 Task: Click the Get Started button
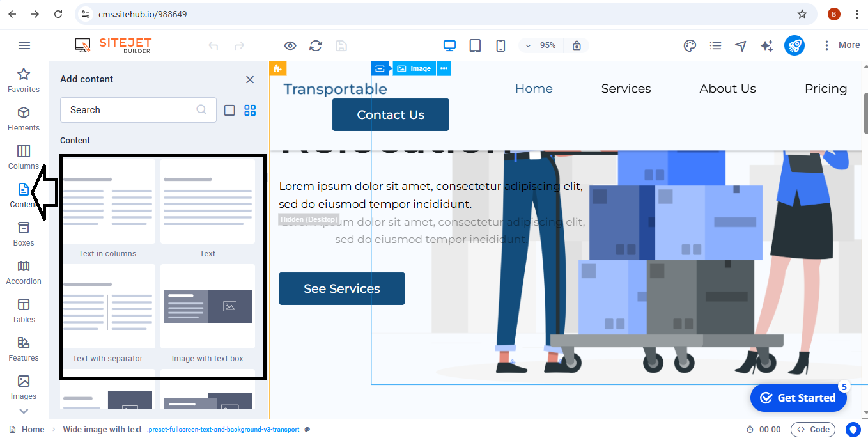pyautogui.click(x=798, y=398)
